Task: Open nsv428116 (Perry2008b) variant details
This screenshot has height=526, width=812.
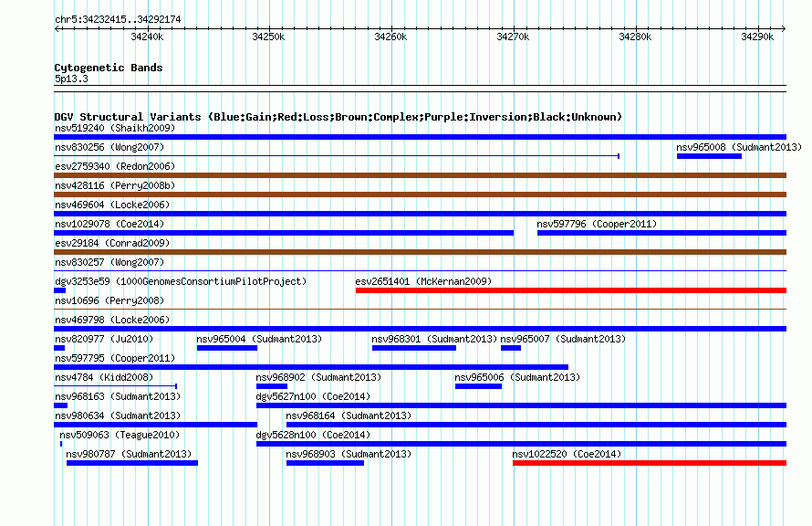Action: pos(115,185)
